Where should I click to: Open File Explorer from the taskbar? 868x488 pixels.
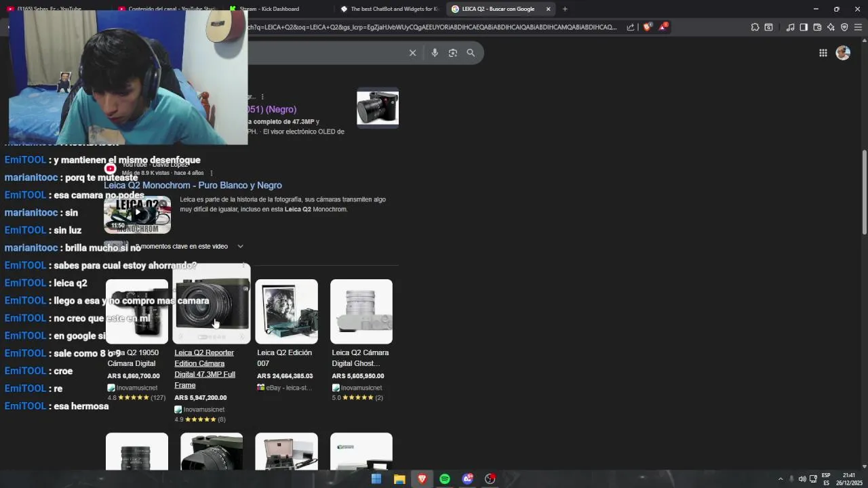(399, 479)
